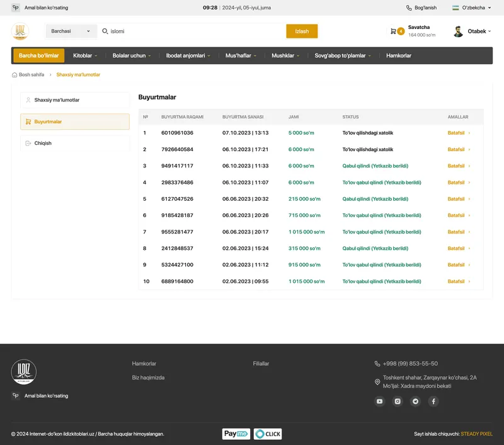Viewport: 504px width, 445px height.
Task: Open the Telegram social icon
Action: click(x=415, y=401)
